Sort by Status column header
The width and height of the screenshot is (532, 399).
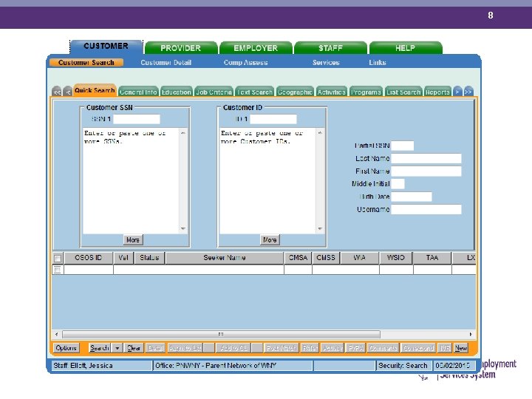point(149,258)
